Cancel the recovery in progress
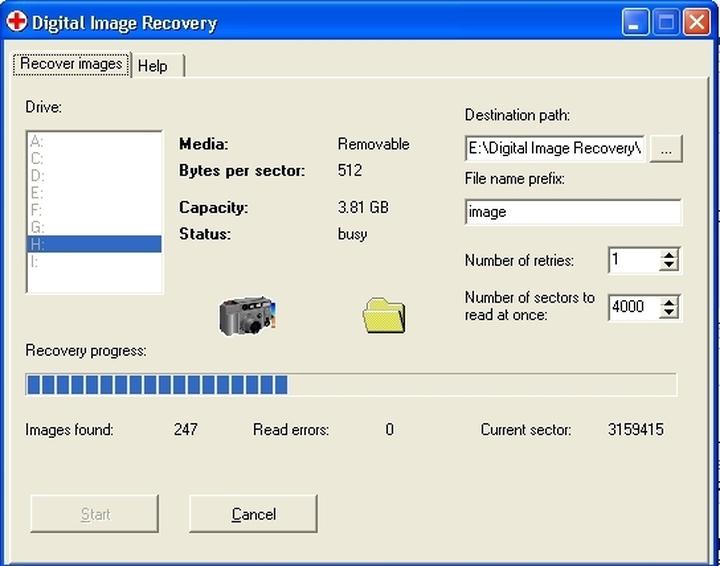This screenshot has height=566, width=720. pos(253,514)
